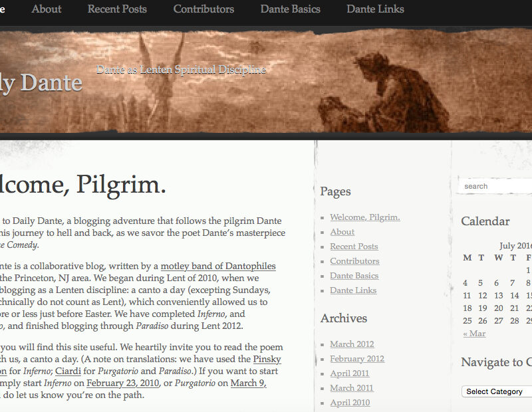Open the sidebar About page link
This screenshot has width=532, height=412.
[342, 232]
